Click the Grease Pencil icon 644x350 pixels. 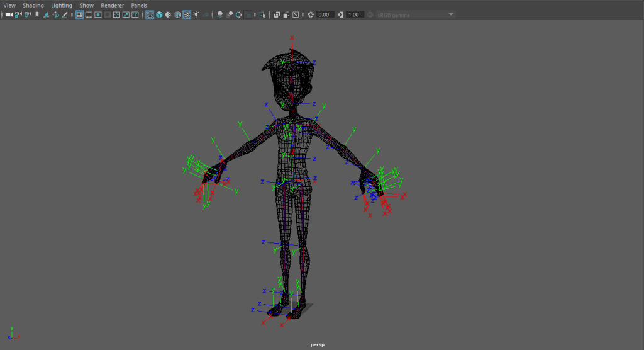65,14
